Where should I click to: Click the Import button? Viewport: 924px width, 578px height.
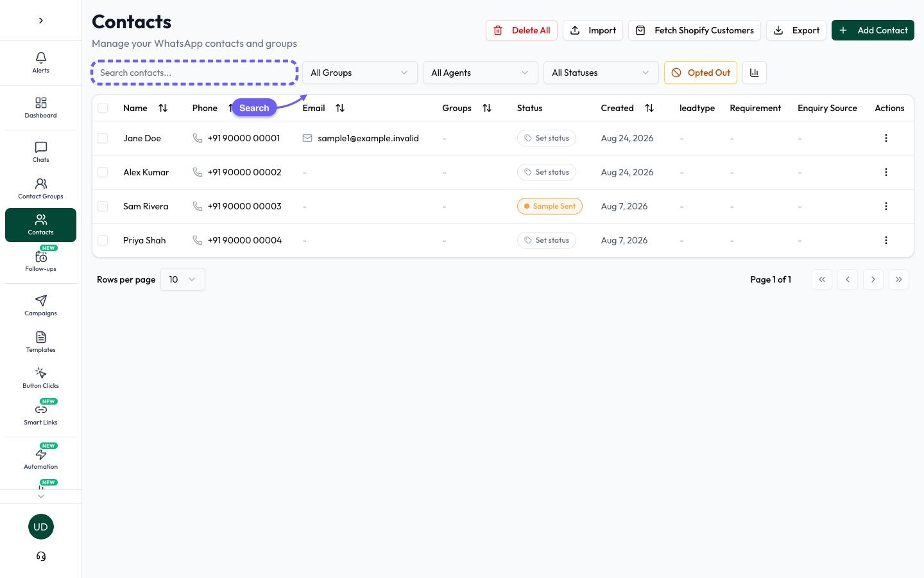593,30
